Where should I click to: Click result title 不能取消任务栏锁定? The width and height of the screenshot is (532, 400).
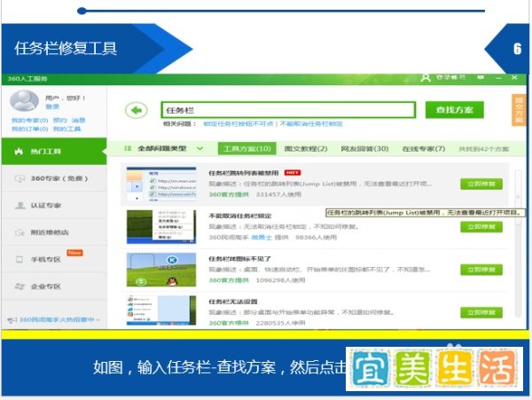[240, 216]
